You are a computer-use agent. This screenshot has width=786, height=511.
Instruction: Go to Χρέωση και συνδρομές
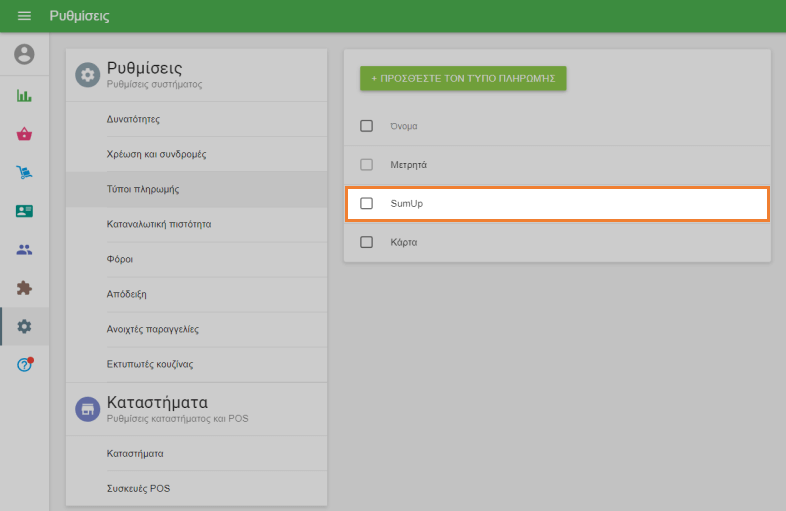coord(156,154)
